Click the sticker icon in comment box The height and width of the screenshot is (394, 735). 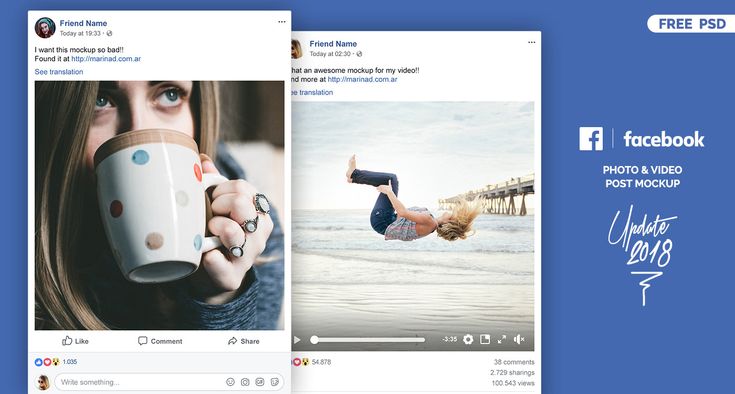coord(275,382)
